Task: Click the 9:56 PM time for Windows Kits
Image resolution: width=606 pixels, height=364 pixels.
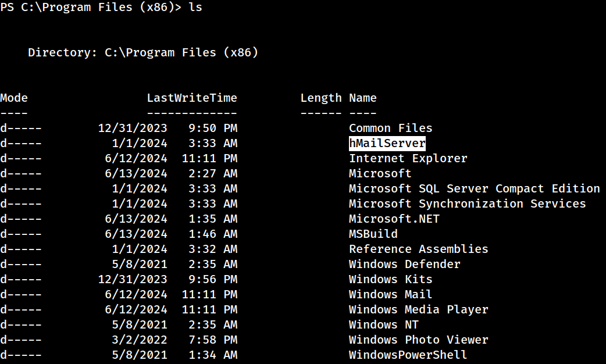Action: tap(213, 279)
